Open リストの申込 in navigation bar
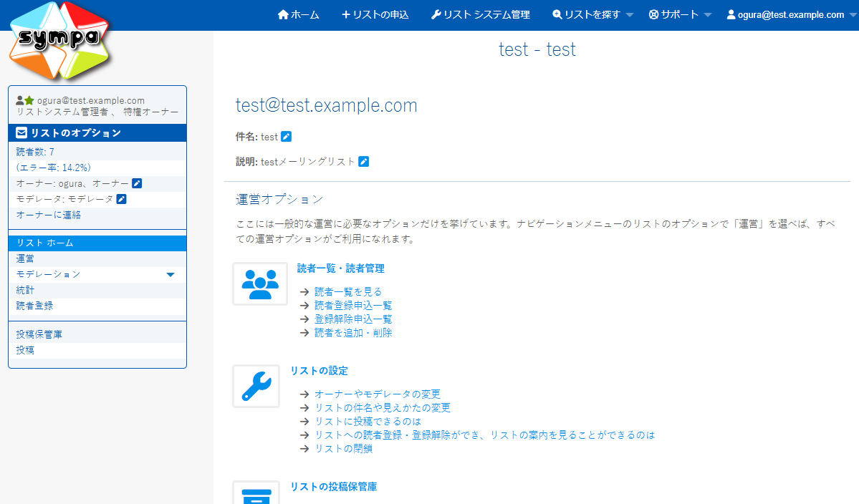 pyautogui.click(x=375, y=14)
